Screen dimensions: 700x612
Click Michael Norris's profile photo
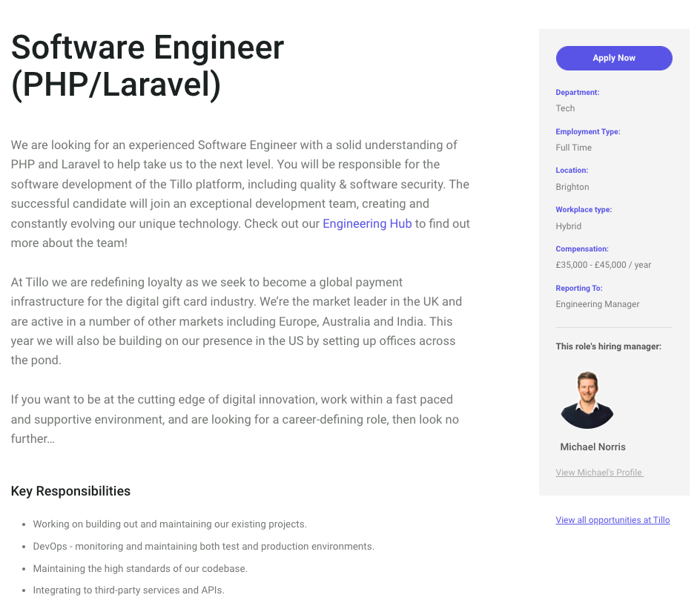tap(587, 401)
